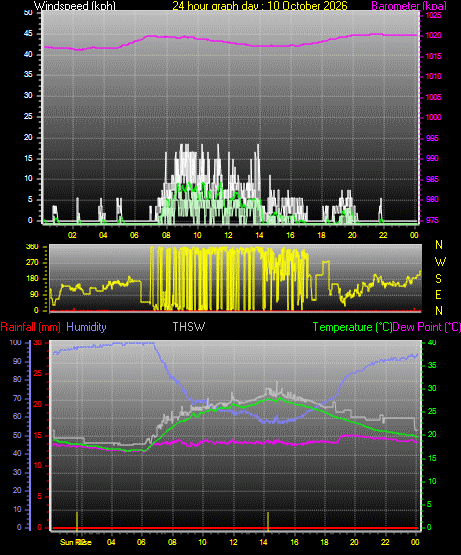Image resolution: width=461 pixels, height=555 pixels.
Task: Select the S compass letter
Action: pyautogui.click(x=438, y=279)
